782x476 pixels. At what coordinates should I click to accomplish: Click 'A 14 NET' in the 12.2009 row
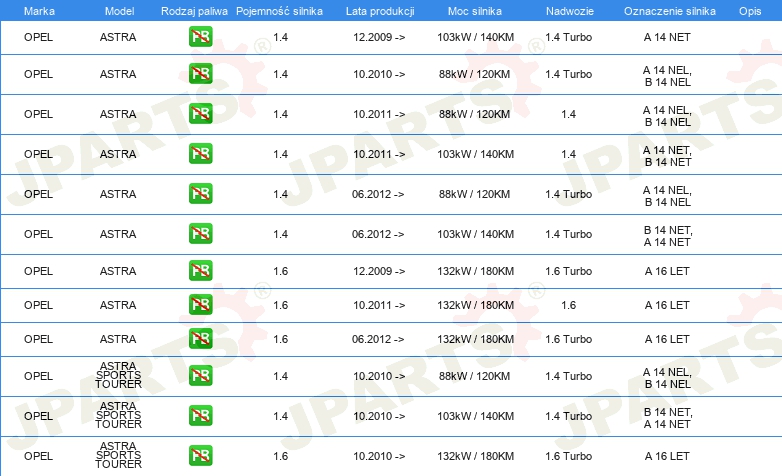(667, 37)
